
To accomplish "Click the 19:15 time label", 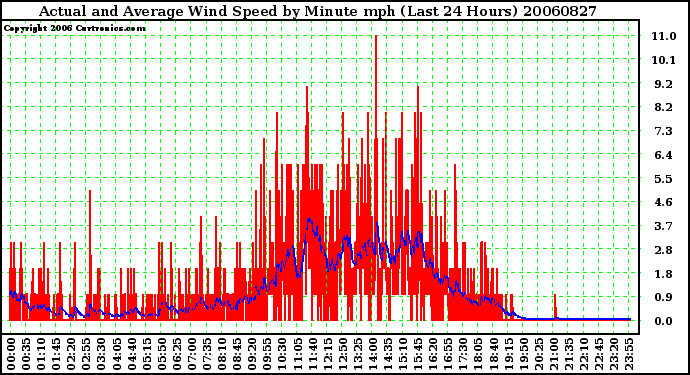I will 509,354.
